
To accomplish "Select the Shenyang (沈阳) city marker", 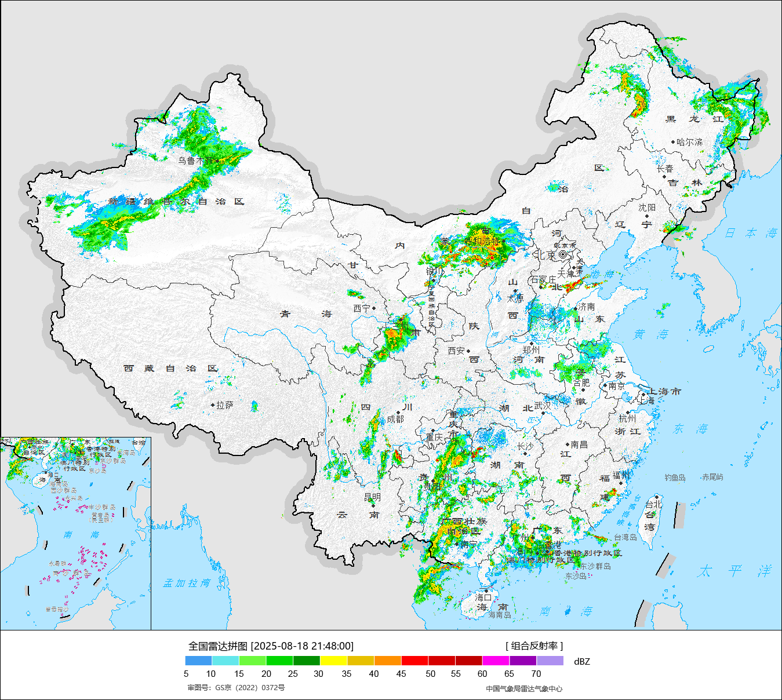I will pyautogui.click(x=647, y=216).
